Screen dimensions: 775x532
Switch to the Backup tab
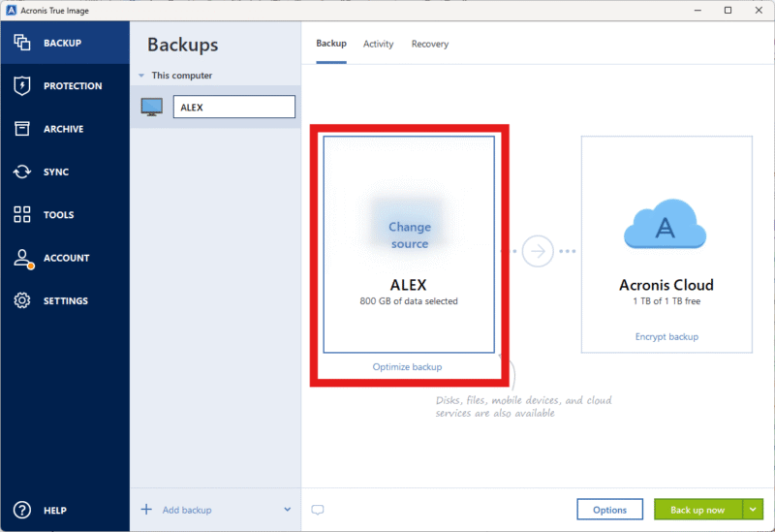click(331, 44)
